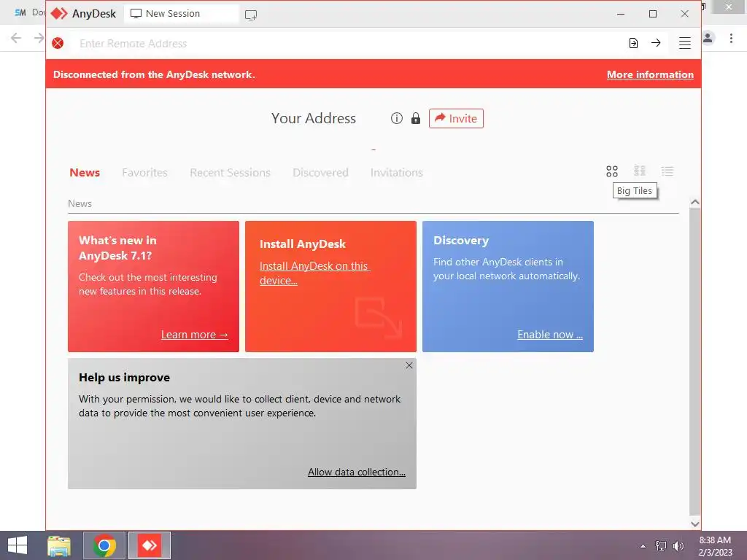Image resolution: width=747 pixels, height=560 pixels.
Task: Click the AnyDesk logo in the title bar
Action: coord(59,13)
